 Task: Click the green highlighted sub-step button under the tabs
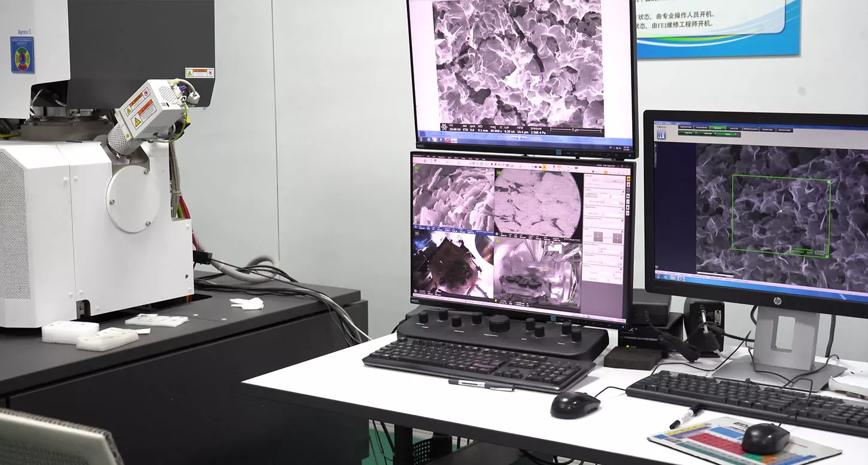(x=727, y=134)
